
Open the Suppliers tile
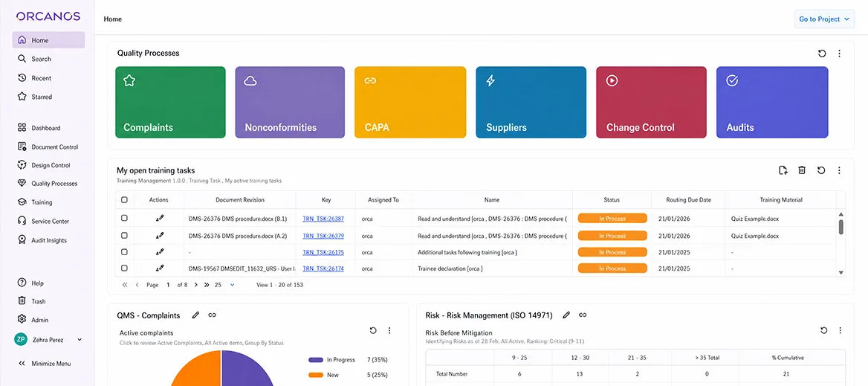531,102
